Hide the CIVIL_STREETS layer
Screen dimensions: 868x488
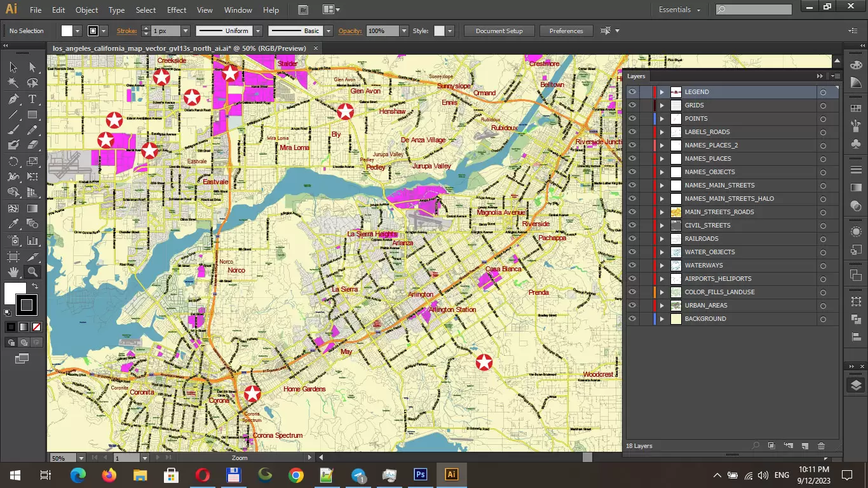(x=632, y=226)
